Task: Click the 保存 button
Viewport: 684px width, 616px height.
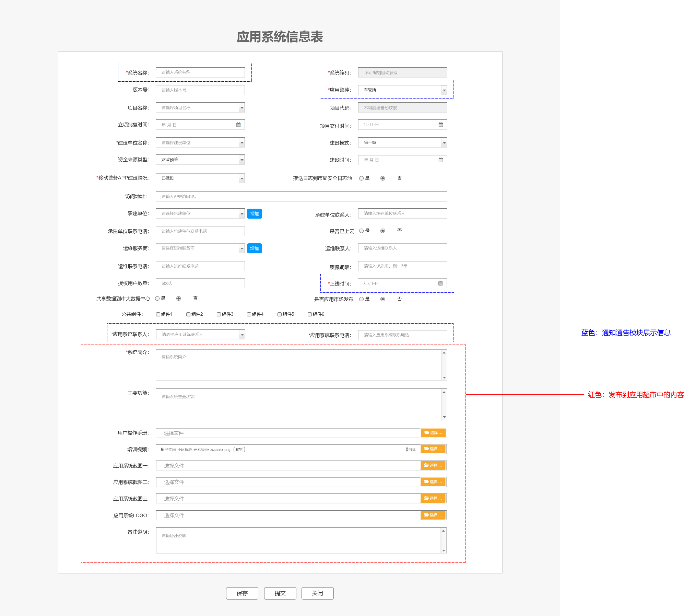Action: click(242, 593)
